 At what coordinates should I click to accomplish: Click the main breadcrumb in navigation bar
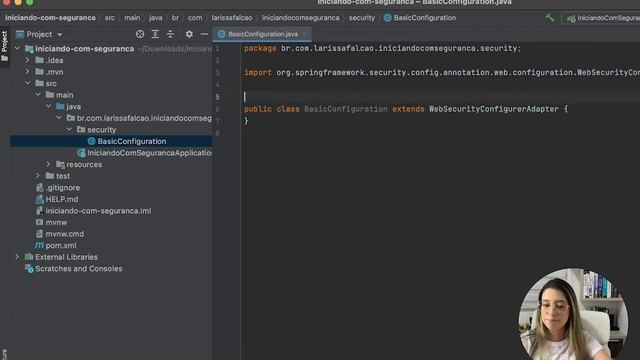(132, 18)
